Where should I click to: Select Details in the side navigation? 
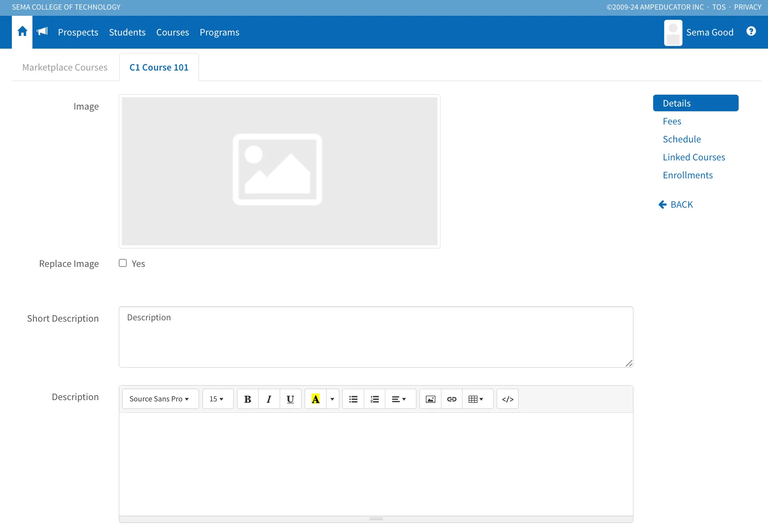click(696, 103)
